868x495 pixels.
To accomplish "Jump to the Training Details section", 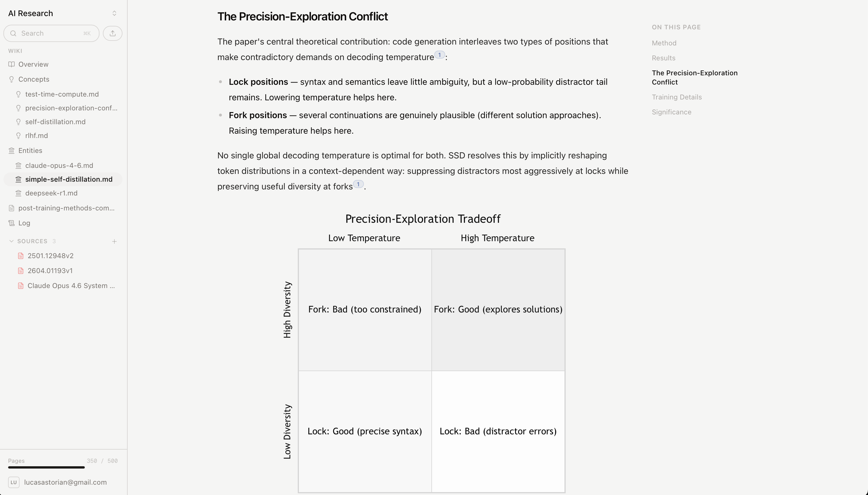I will pyautogui.click(x=676, y=97).
